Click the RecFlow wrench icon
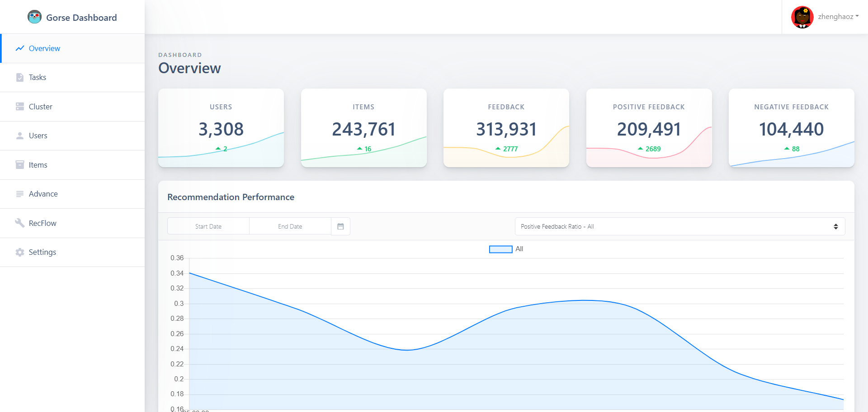This screenshot has height=412, width=868. click(x=20, y=223)
